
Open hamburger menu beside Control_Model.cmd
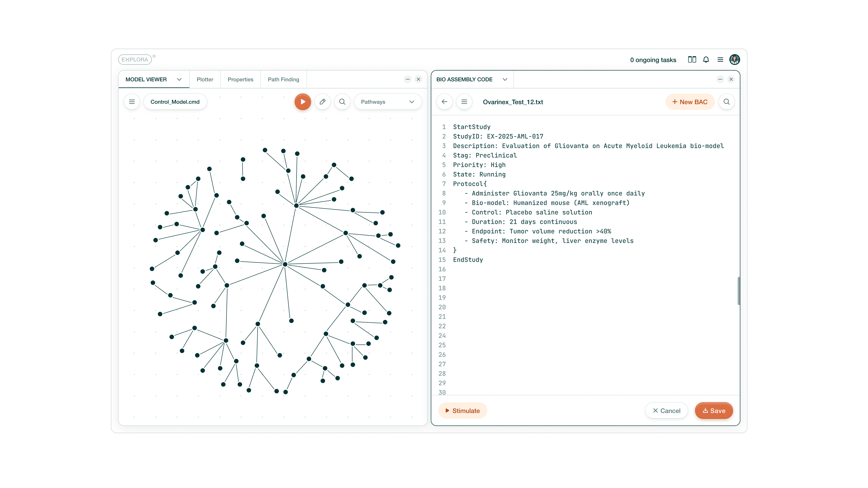click(132, 102)
